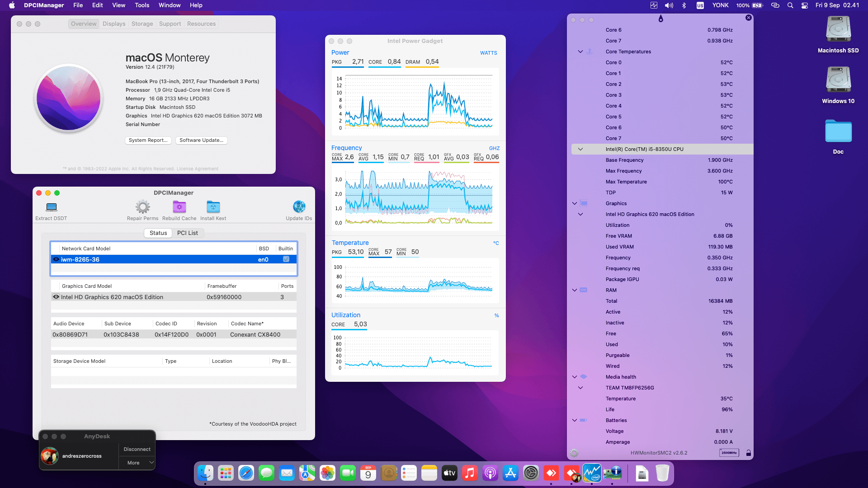Close the HWMonitorSMC2 popover with X
The height and width of the screenshot is (488, 868).
click(749, 18)
